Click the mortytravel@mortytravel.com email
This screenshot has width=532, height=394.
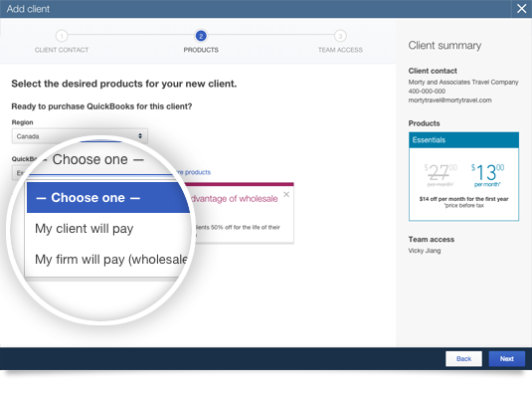(449, 100)
